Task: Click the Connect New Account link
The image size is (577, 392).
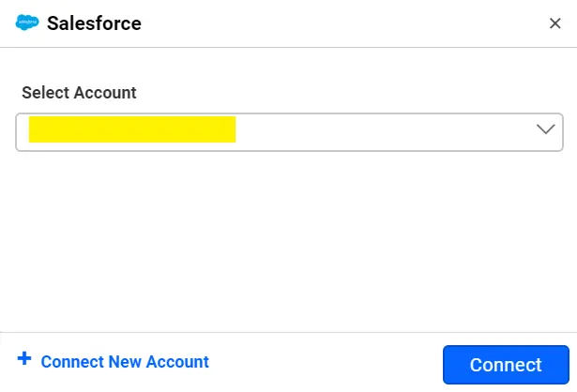Action: click(x=125, y=362)
